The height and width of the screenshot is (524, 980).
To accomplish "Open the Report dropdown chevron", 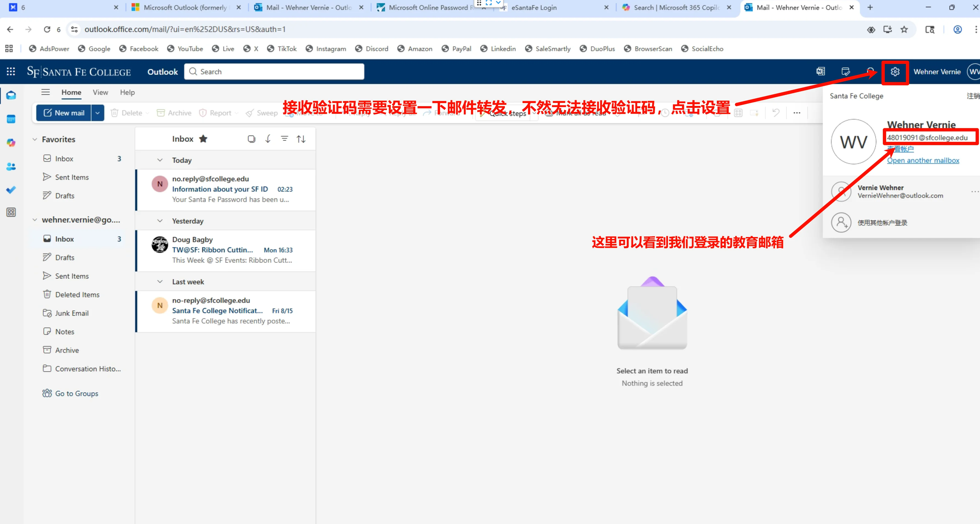I will coord(237,113).
